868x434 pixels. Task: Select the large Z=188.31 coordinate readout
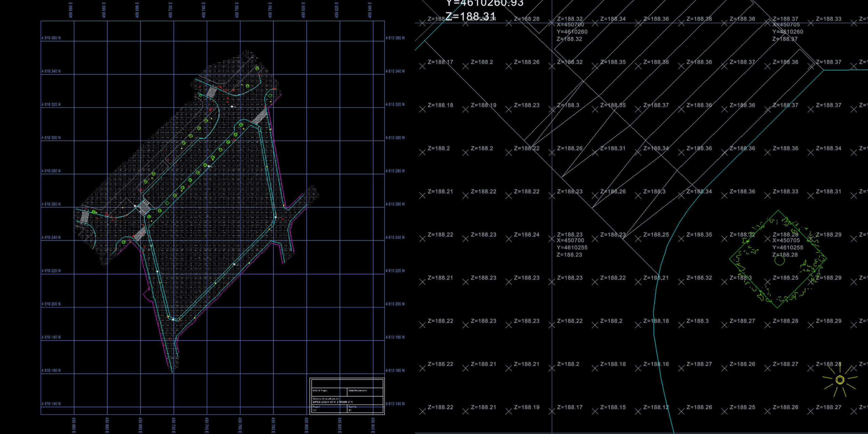tap(470, 16)
